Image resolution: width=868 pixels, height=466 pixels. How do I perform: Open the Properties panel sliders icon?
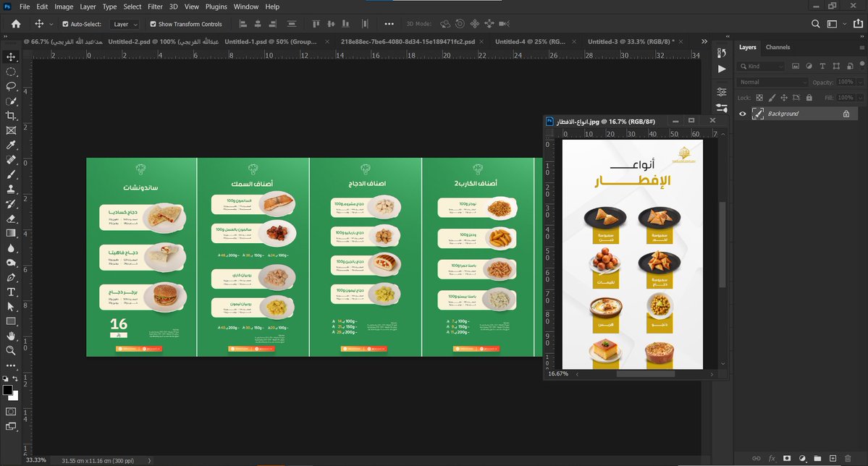click(721, 91)
